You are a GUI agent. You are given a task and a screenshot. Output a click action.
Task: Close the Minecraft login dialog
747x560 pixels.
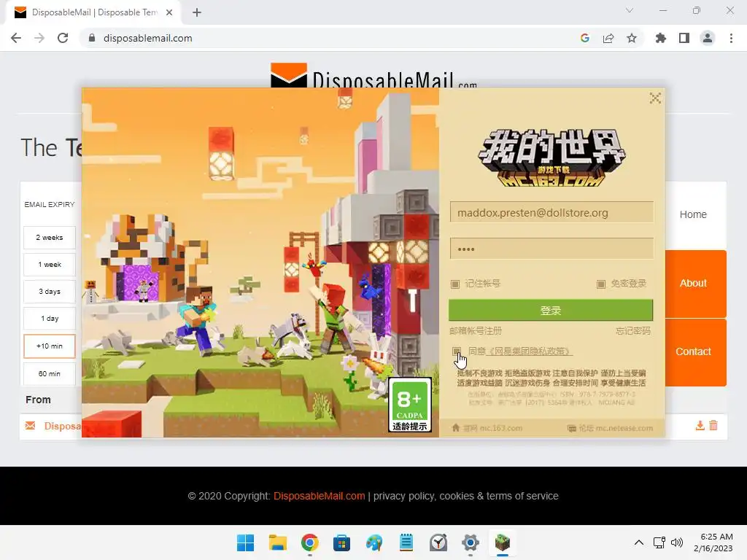click(x=655, y=98)
